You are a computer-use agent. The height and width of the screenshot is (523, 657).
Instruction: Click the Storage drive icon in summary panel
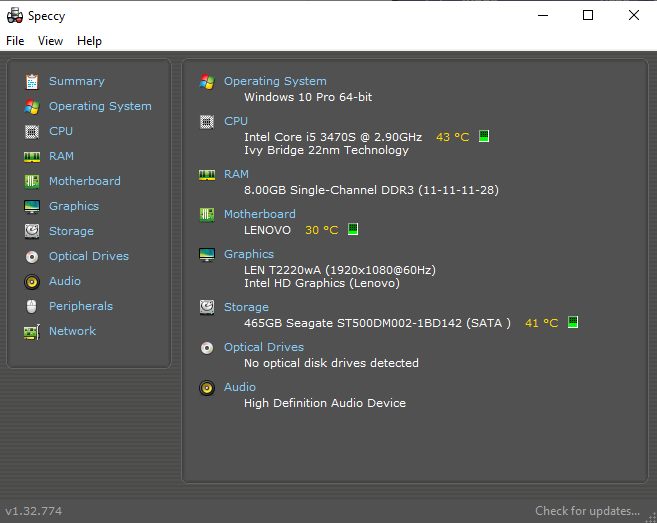(207, 308)
